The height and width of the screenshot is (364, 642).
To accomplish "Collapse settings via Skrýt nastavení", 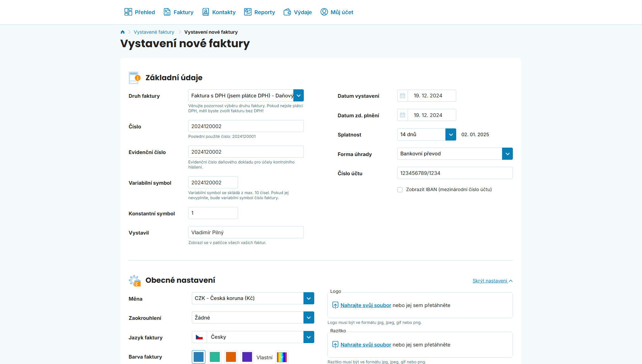I will coord(492,281).
